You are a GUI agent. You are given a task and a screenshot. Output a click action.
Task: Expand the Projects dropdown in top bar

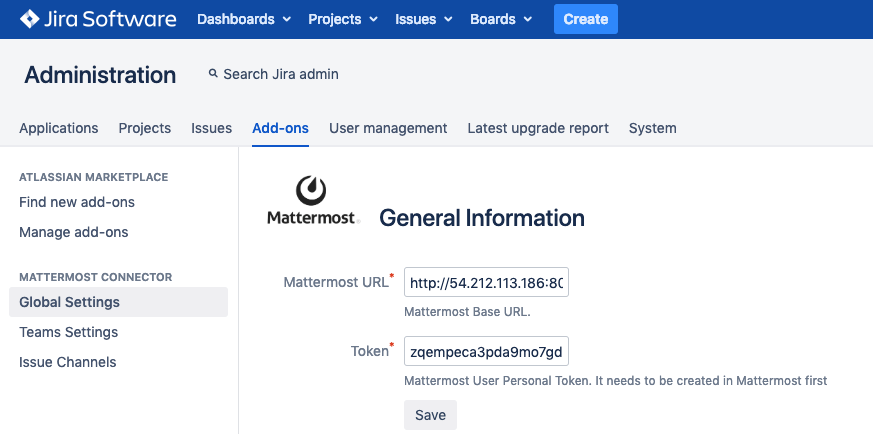pos(343,19)
